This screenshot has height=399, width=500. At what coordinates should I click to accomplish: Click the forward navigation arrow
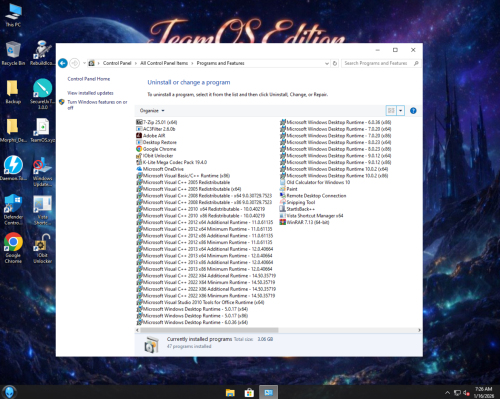click(75, 63)
